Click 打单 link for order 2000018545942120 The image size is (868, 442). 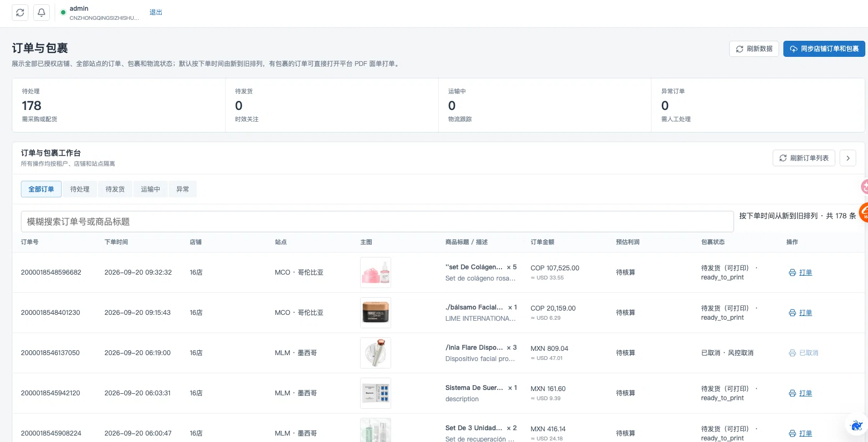click(x=805, y=393)
